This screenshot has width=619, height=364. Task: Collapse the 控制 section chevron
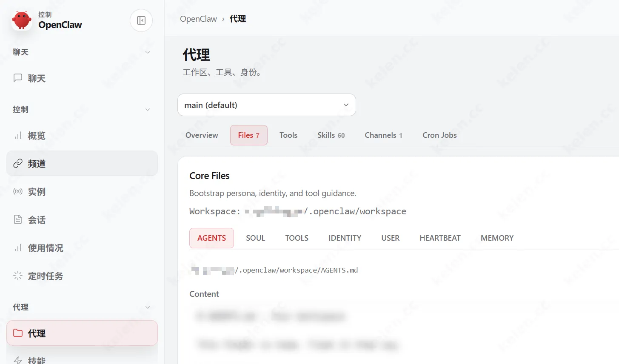coord(147,109)
